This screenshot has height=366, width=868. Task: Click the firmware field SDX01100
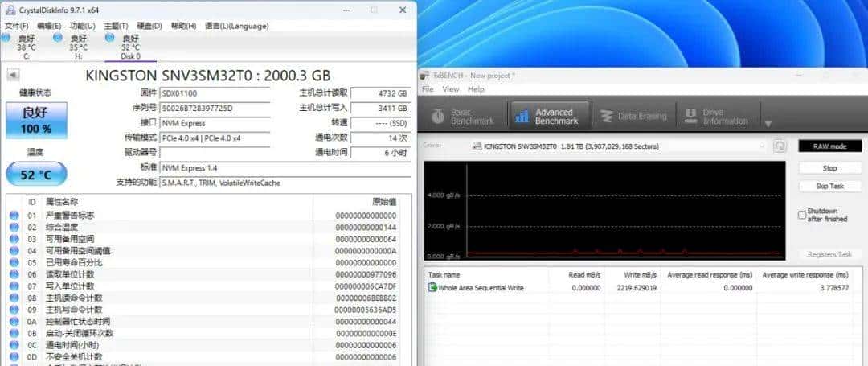coord(215,93)
